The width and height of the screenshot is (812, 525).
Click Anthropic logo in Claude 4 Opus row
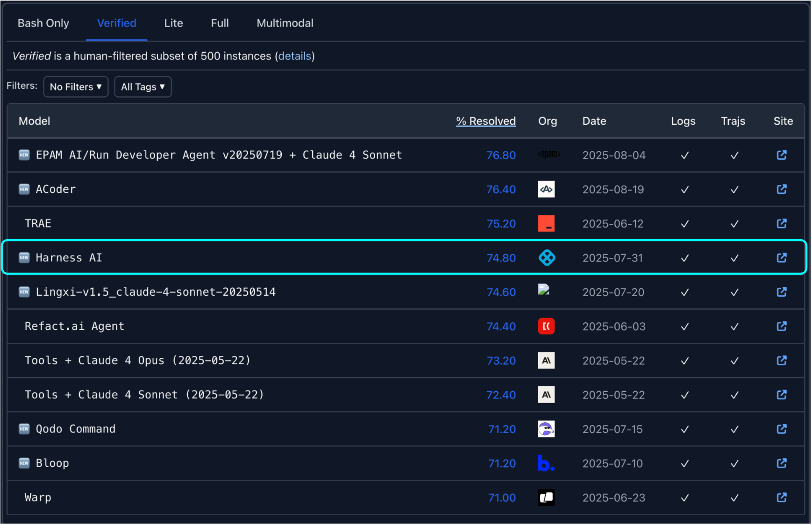pos(546,361)
